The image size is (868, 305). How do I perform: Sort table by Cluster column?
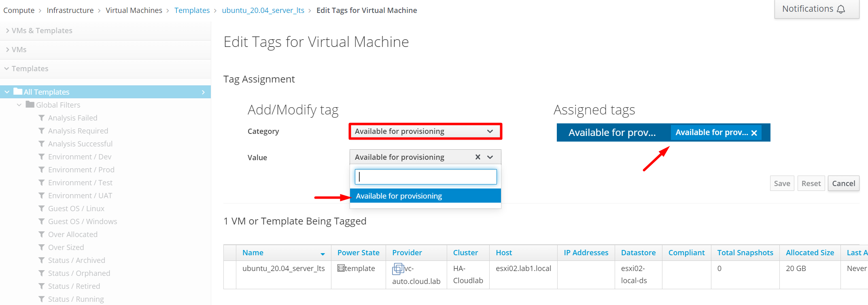[465, 252]
